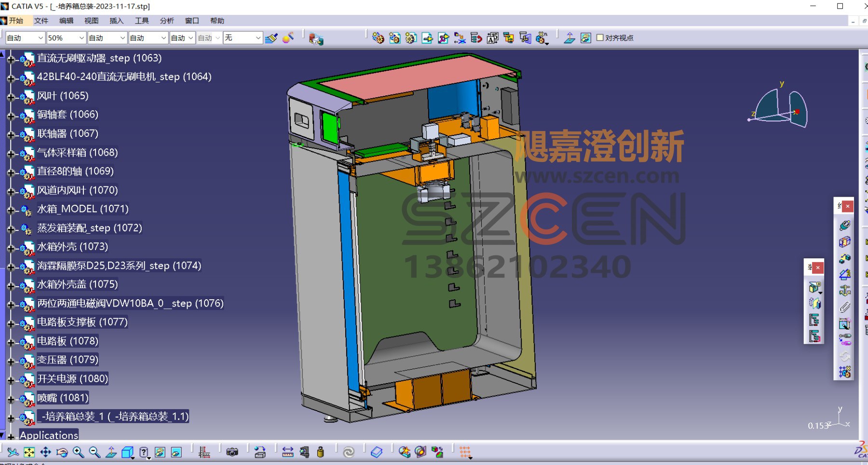Open the Capture camera tool
Image resolution: width=868 pixels, height=465 pixels.
pos(232,452)
